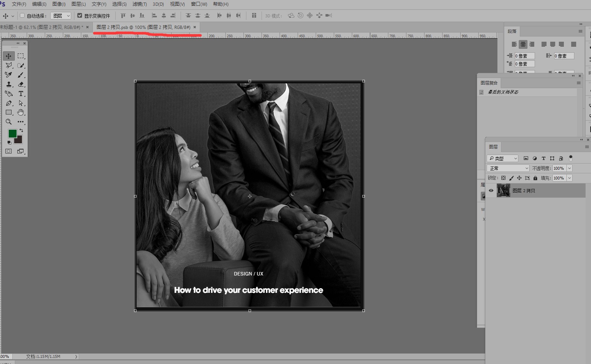The width and height of the screenshot is (591, 364).
Task: Click the 段落 panel tab
Action: [512, 31]
